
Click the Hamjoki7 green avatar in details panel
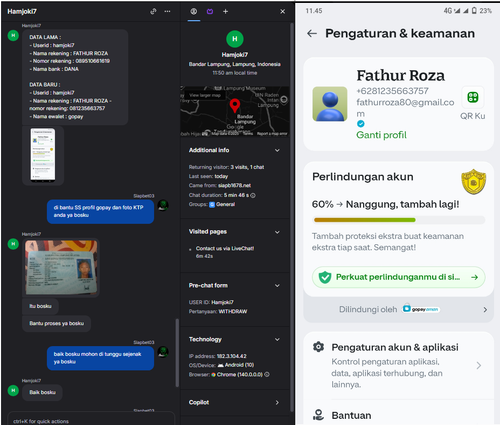point(235,39)
